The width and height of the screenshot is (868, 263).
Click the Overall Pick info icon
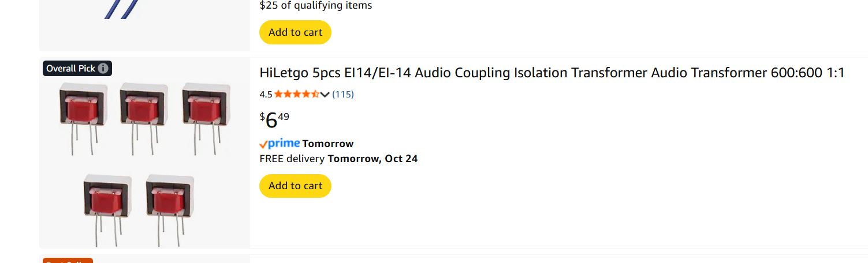(x=103, y=69)
